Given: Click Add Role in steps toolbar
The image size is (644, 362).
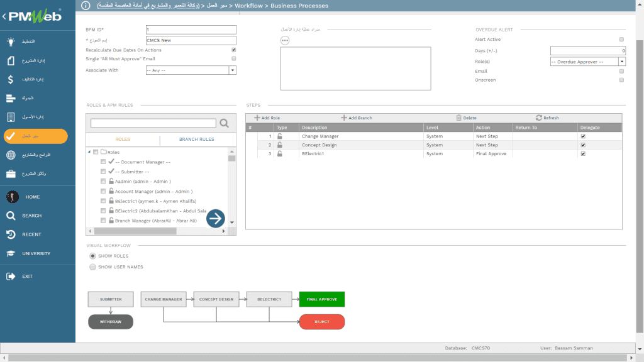Looking at the screenshot, I should [x=267, y=118].
